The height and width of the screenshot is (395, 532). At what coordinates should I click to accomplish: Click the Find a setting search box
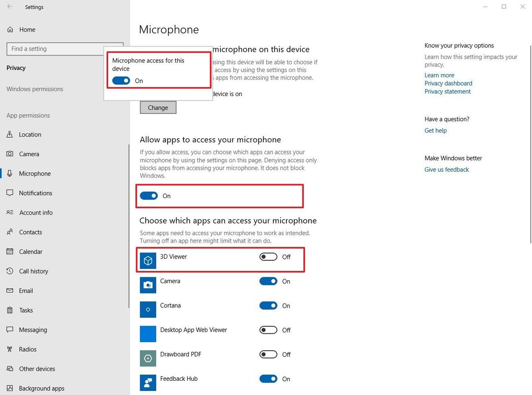click(65, 49)
